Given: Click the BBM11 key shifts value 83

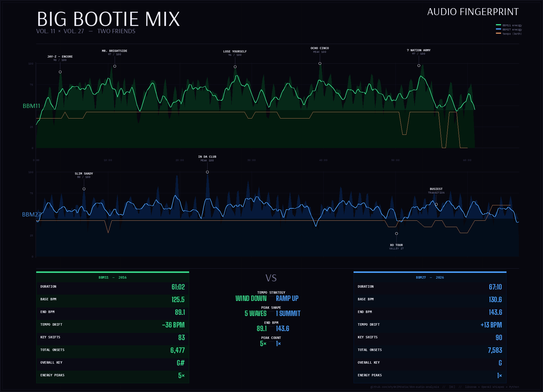Looking at the screenshot, I should (x=182, y=337).
